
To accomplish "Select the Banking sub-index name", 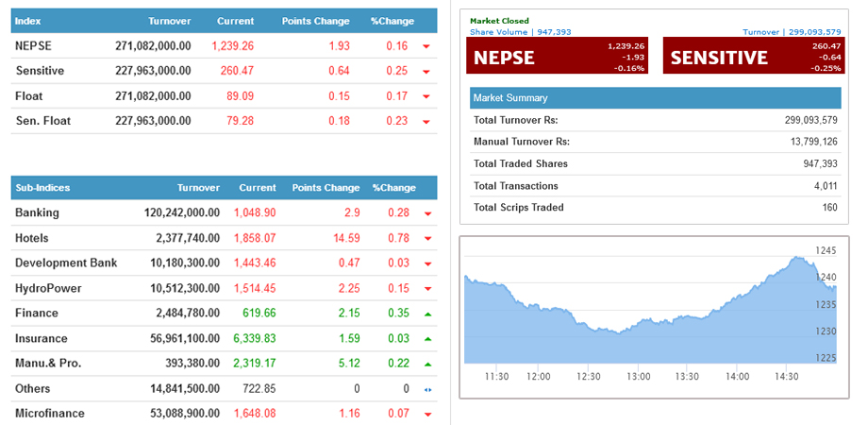I will [37, 212].
